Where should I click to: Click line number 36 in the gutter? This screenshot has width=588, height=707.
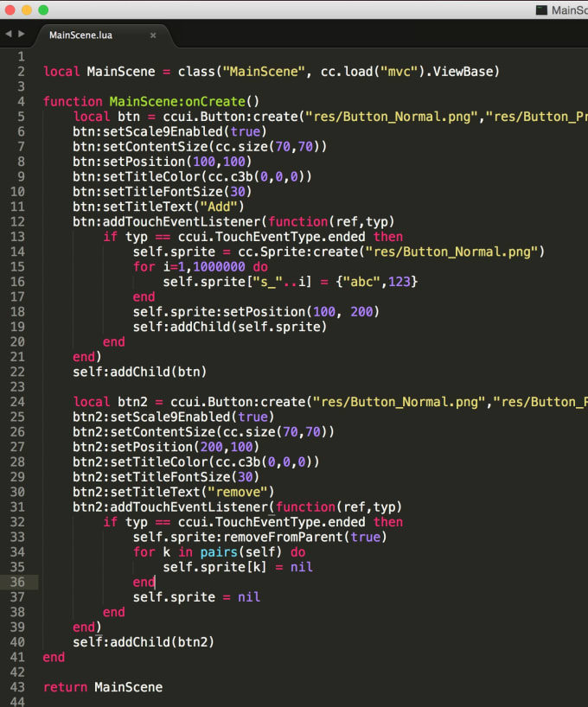pos(17,582)
